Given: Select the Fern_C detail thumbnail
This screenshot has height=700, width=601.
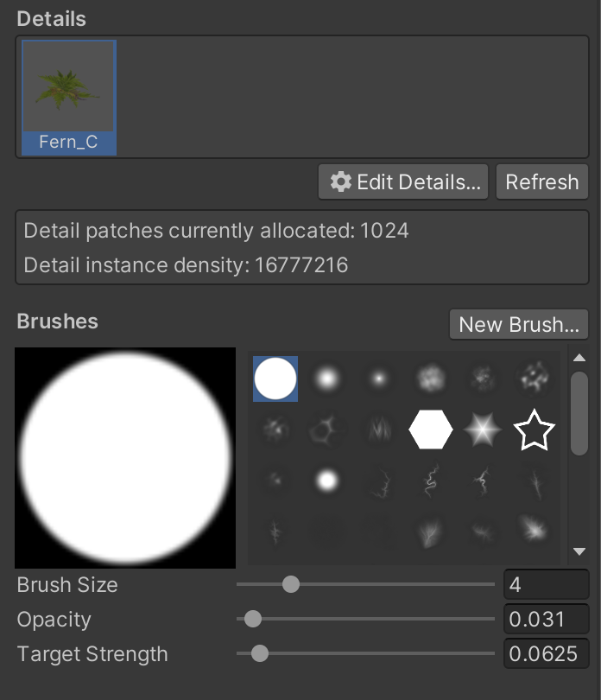Looking at the screenshot, I should (x=69, y=97).
